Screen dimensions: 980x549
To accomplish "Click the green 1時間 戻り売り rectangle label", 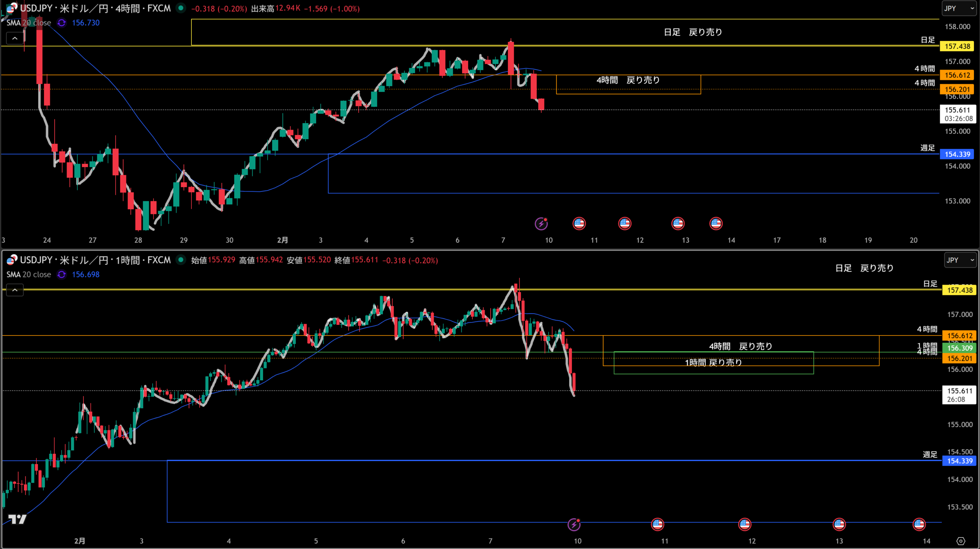I will (713, 362).
